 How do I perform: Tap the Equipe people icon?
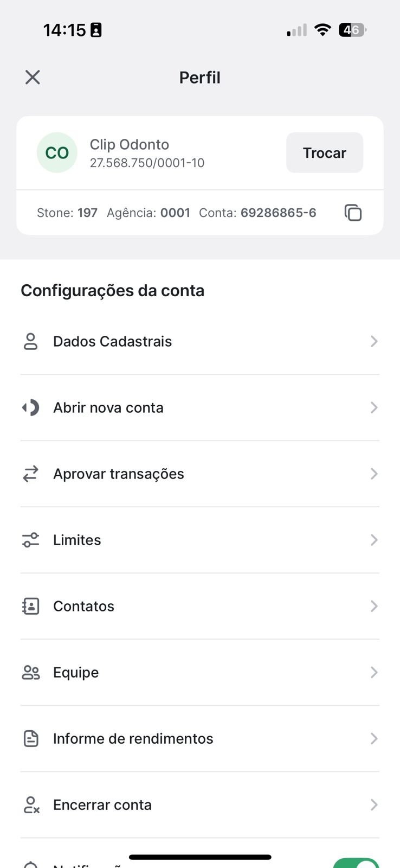30,673
